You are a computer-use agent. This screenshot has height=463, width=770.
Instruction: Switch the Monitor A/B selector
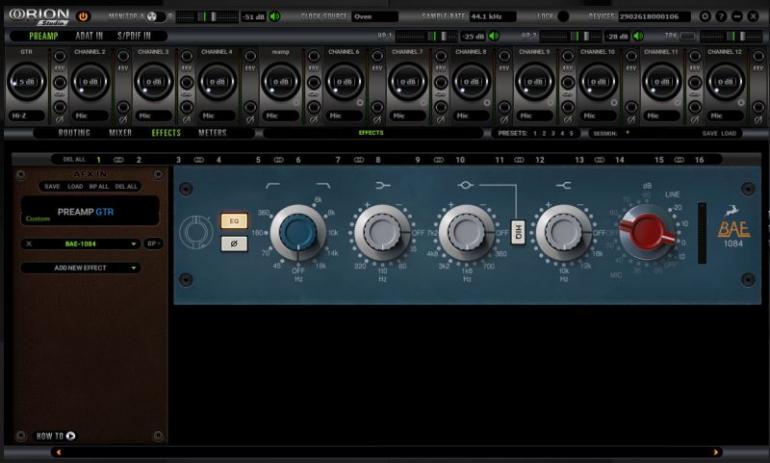click(155, 17)
